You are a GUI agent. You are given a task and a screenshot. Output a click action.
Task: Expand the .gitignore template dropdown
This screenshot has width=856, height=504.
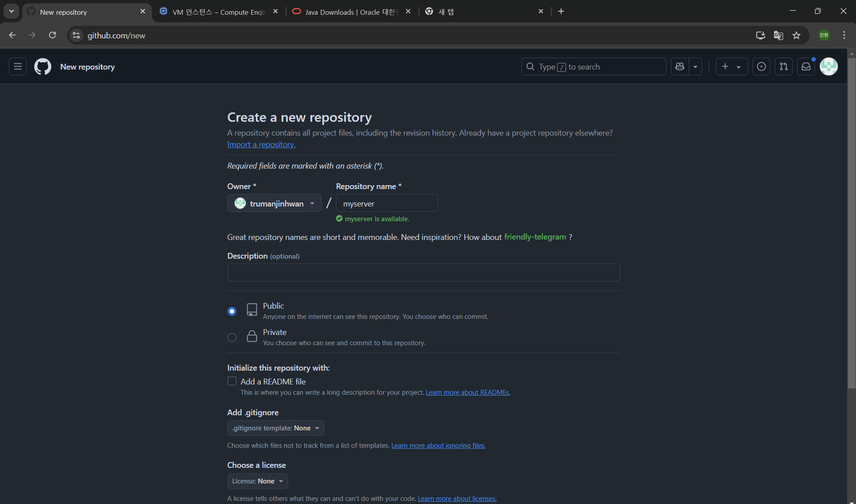pyautogui.click(x=276, y=428)
